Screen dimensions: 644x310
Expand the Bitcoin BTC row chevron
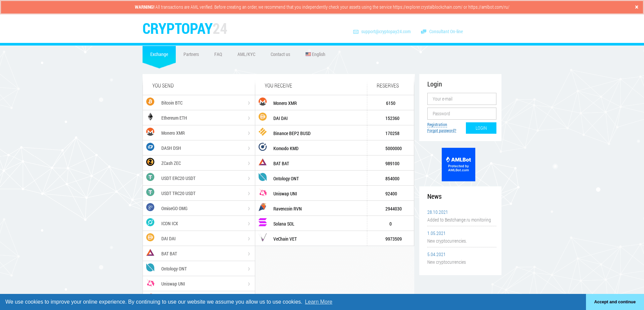(x=249, y=103)
